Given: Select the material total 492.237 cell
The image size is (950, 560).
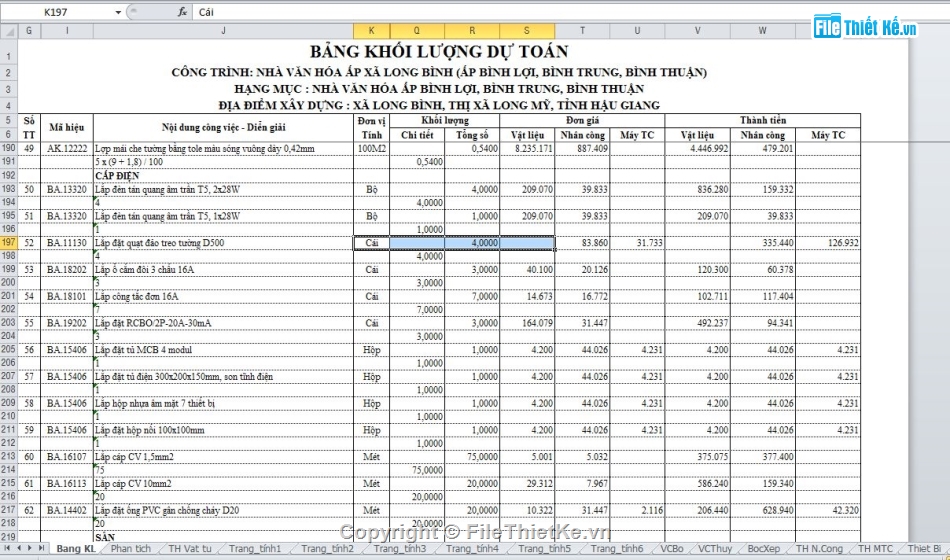Looking at the screenshot, I should [x=697, y=323].
